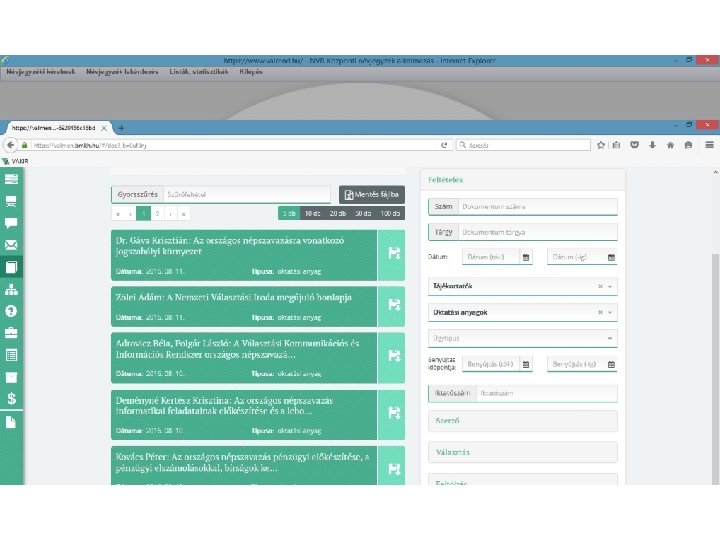
Task: Open the Pocket icon in browser toolbar
Action: pos(634,145)
